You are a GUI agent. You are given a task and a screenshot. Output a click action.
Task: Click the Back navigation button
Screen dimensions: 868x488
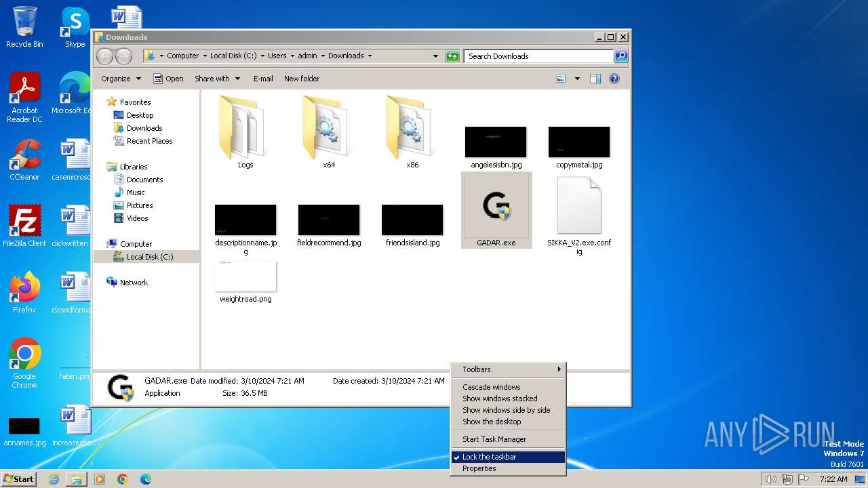click(x=104, y=56)
